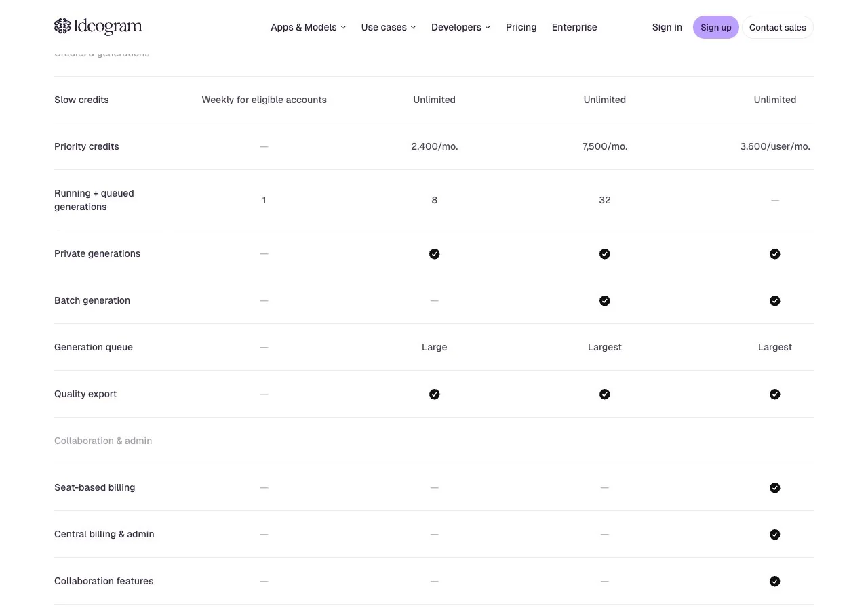Click the Running + queued generations label

tap(94, 200)
